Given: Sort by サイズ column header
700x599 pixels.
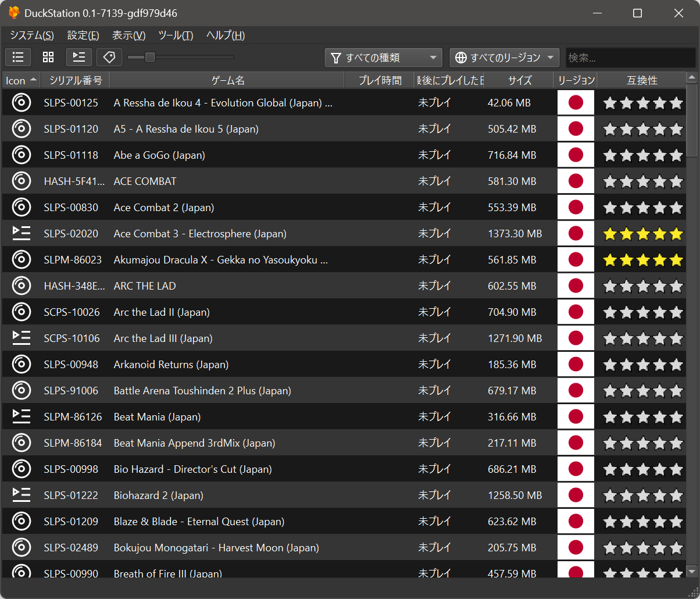Looking at the screenshot, I should coord(519,80).
